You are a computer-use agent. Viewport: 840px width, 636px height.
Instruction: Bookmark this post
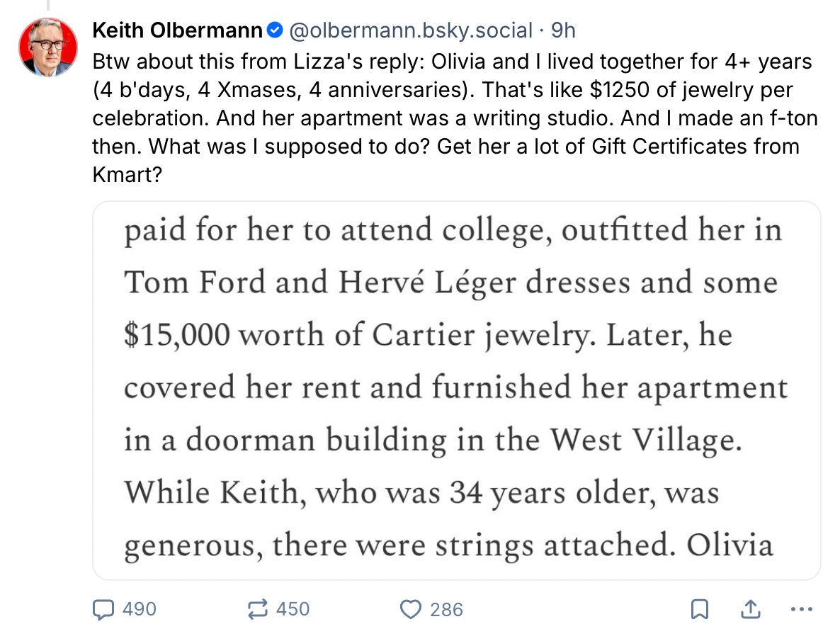pos(700,608)
